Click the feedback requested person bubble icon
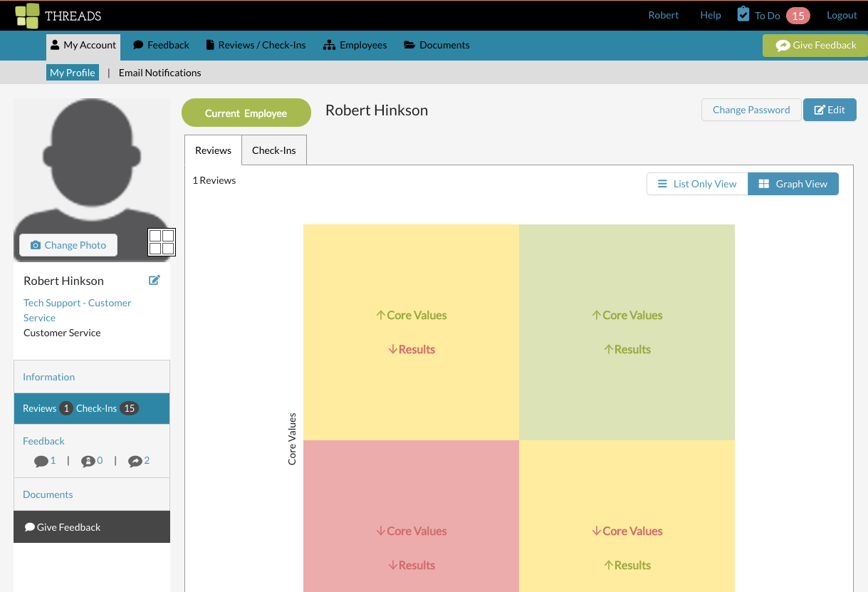This screenshot has height=592, width=868. [x=88, y=461]
